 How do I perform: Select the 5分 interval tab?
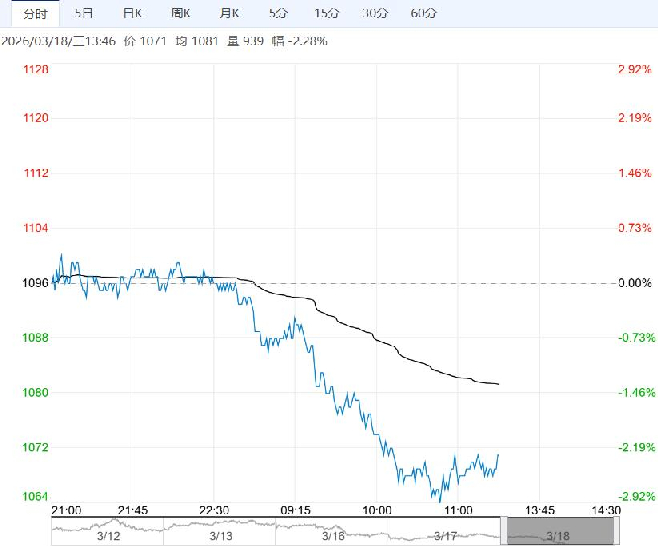[277, 13]
